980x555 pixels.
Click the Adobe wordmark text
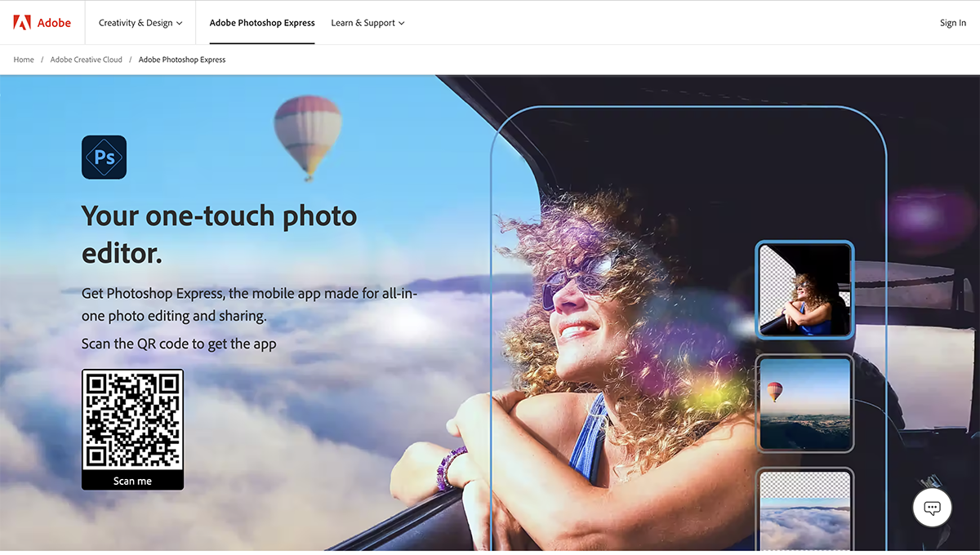[56, 22]
